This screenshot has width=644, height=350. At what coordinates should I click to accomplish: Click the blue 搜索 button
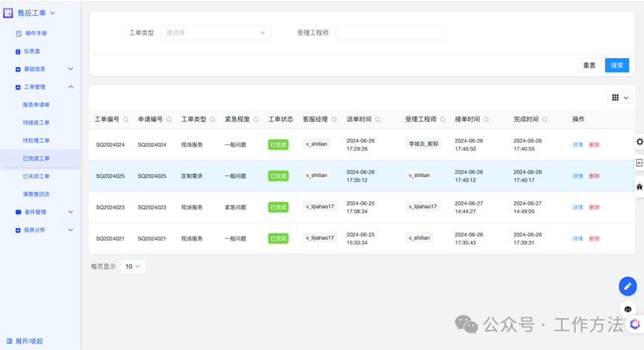(x=617, y=65)
